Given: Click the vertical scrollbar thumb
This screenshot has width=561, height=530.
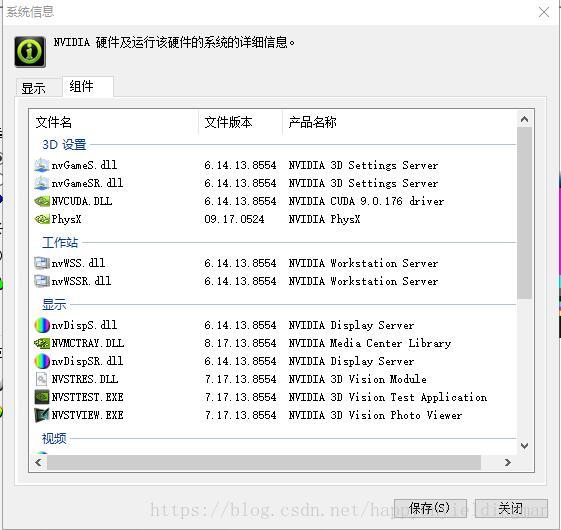Looking at the screenshot, I should pos(525,213).
